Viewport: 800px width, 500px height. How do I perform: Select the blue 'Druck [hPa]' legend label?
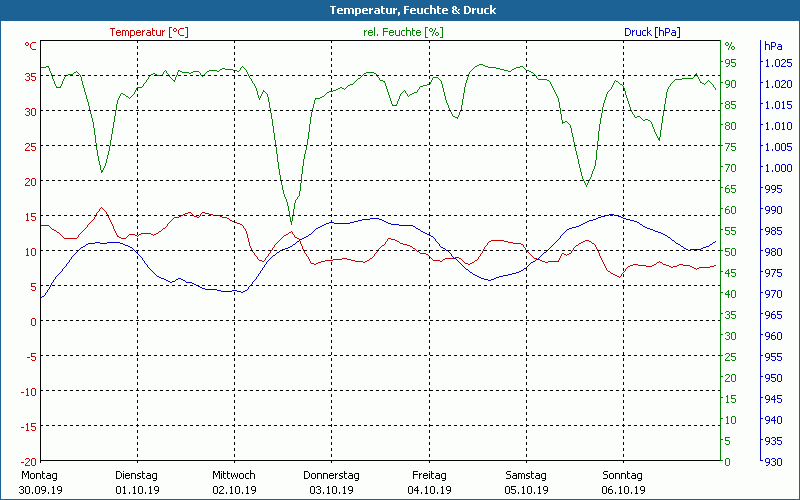click(x=652, y=32)
